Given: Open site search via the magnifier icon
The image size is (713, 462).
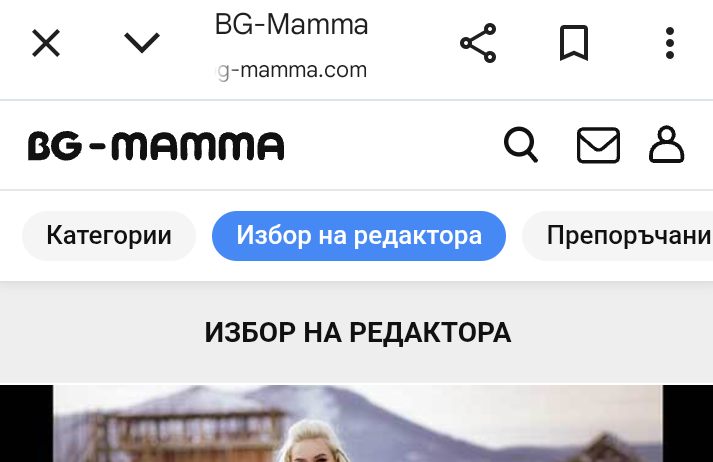Looking at the screenshot, I should coord(521,145).
